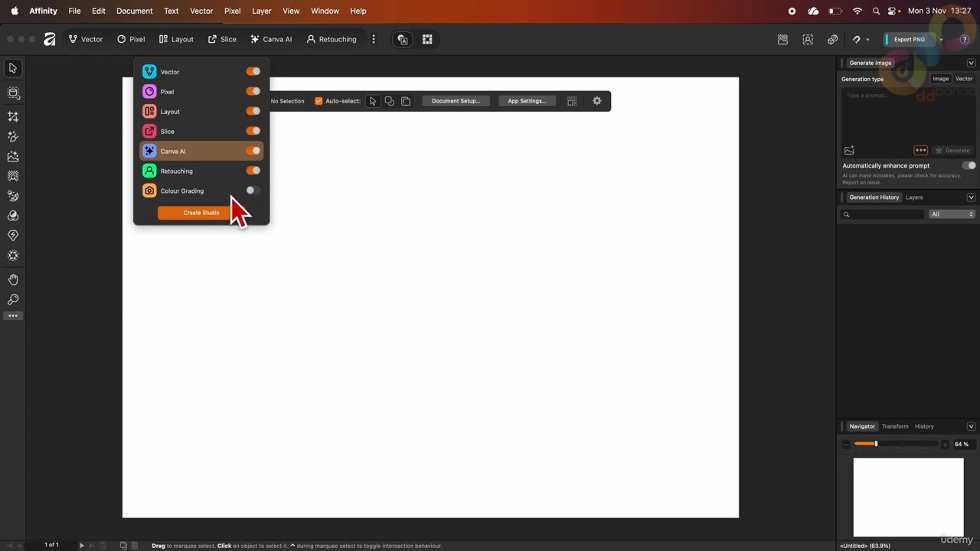Open the vertical three-dot studio menu
Viewport: 980px width, 551px height.
pyautogui.click(x=374, y=39)
